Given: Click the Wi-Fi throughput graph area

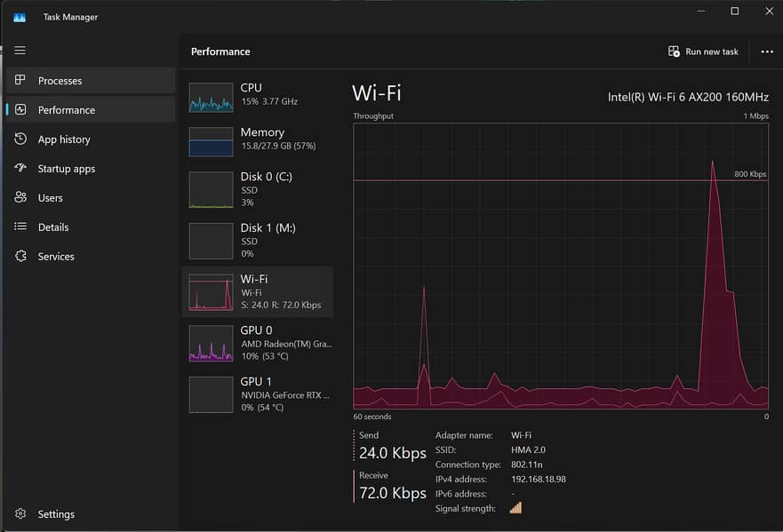Looking at the screenshot, I should pyautogui.click(x=561, y=266).
